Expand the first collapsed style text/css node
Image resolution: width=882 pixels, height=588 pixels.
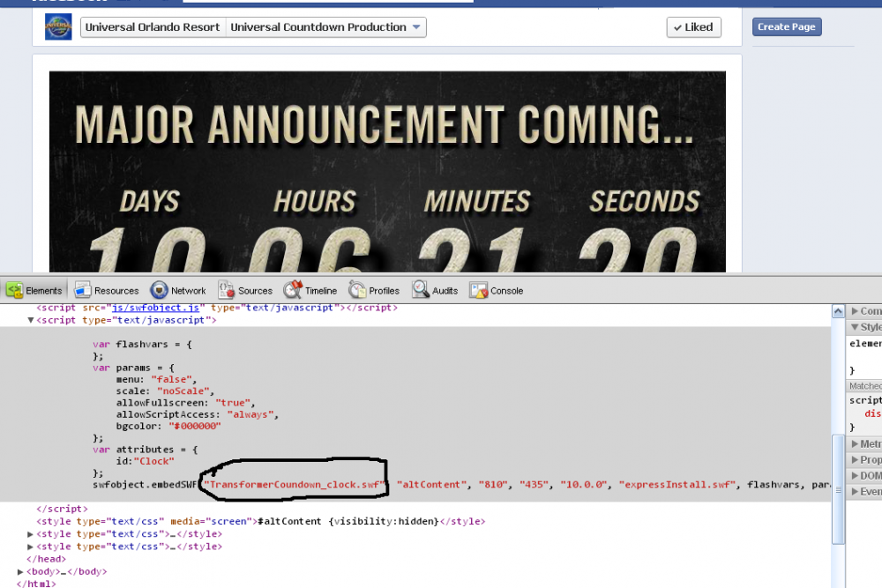point(30,534)
